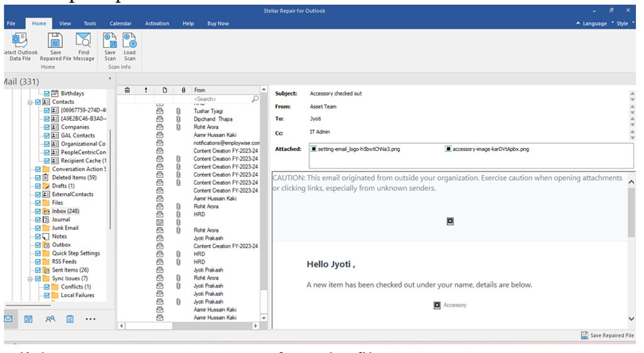The width and height of the screenshot is (644, 353).
Task: Collapse the Mail folder pane arrow
Action: tap(109, 78)
